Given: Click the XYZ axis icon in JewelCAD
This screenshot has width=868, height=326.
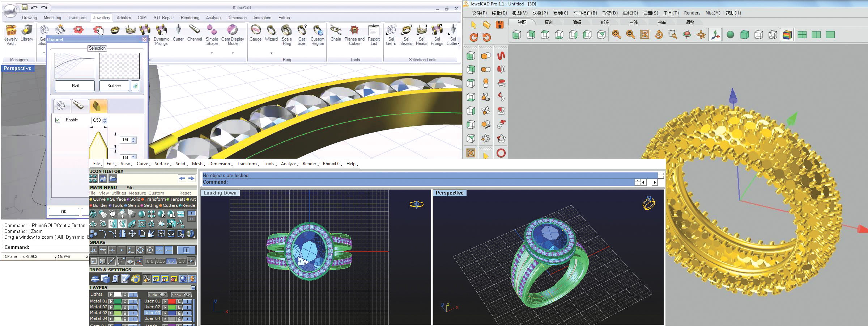Looking at the screenshot, I should (x=715, y=35).
